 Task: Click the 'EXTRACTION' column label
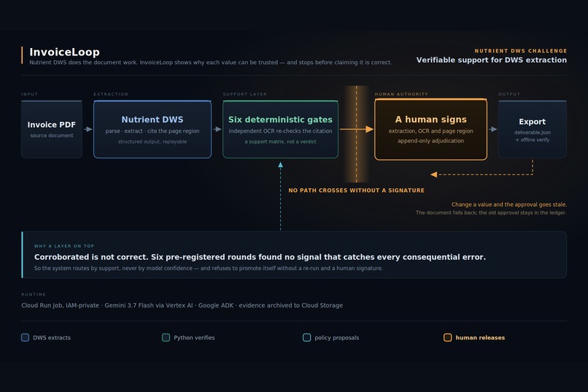coord(111,94)
